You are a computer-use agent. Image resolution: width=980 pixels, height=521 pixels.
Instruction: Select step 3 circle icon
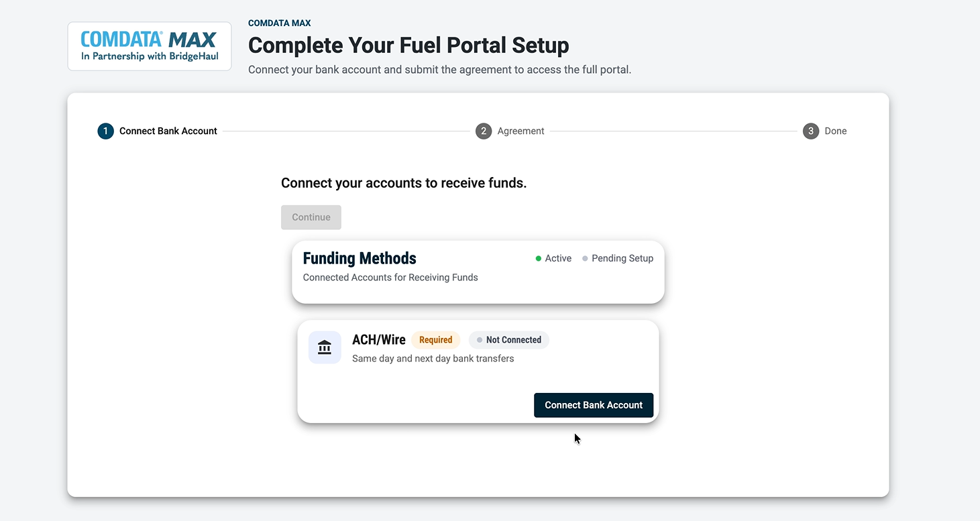(x=811, y=131)
